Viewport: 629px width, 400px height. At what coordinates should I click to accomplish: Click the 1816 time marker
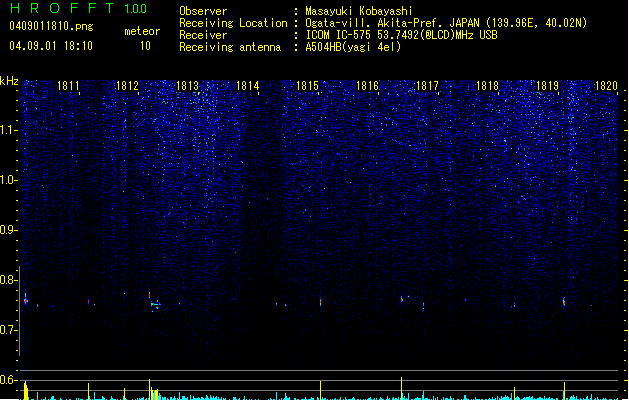[367, 86]
